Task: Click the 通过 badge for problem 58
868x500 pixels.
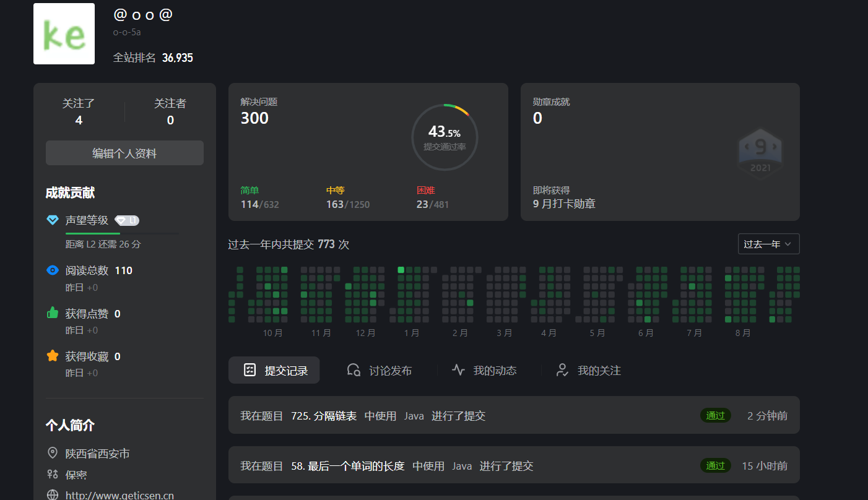Action: [x=716, y=465]
